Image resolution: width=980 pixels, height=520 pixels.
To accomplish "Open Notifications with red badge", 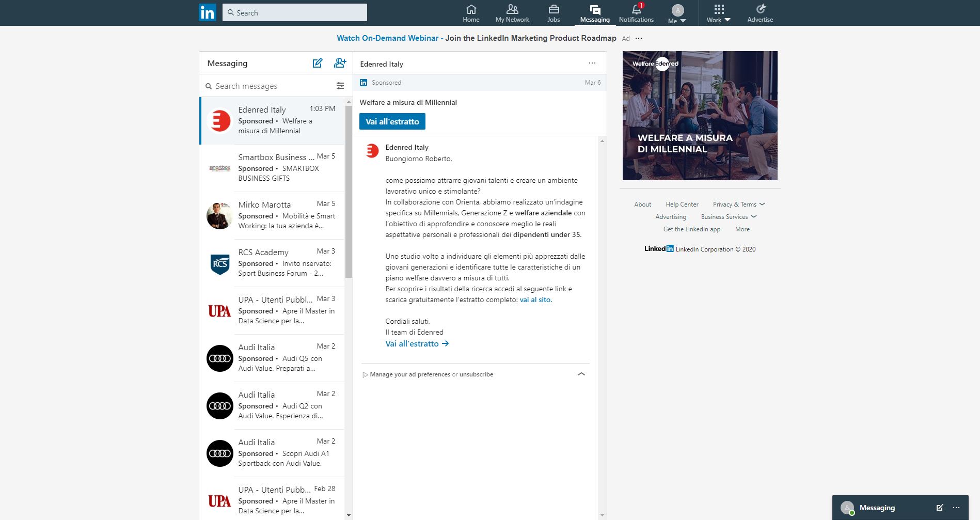I will click(x=636, y=13).
